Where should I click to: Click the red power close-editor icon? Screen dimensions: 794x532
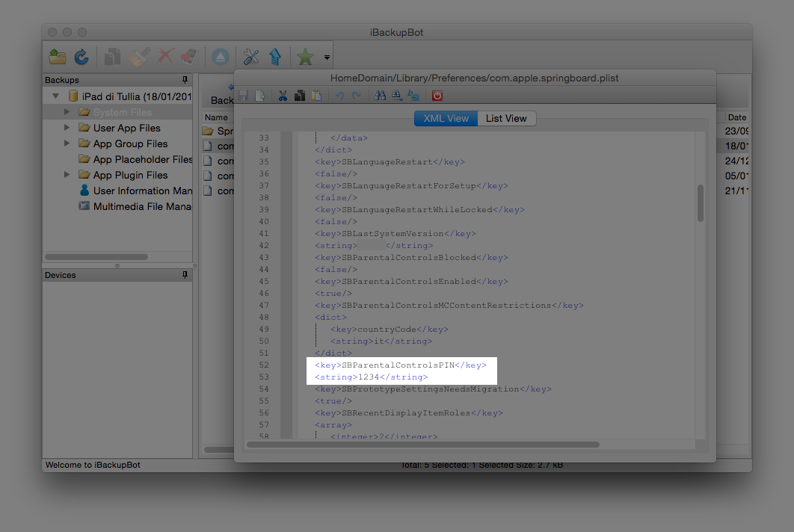437,96
